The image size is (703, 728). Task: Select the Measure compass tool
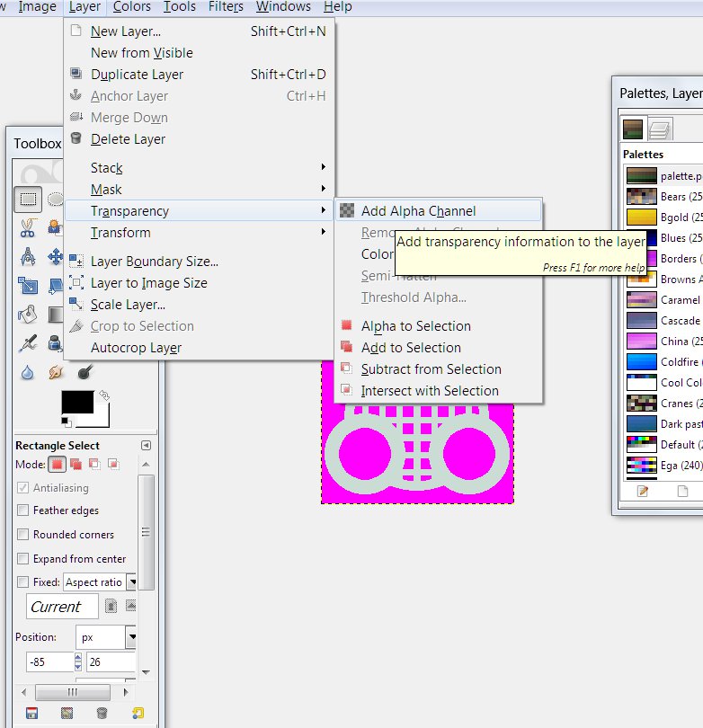[28, 258]
